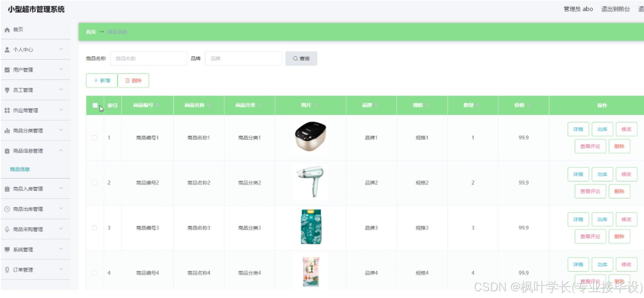Expand the 商品入库管理 chevron
The height and width of the screenshot is (298, 644).
pos(61,188)
